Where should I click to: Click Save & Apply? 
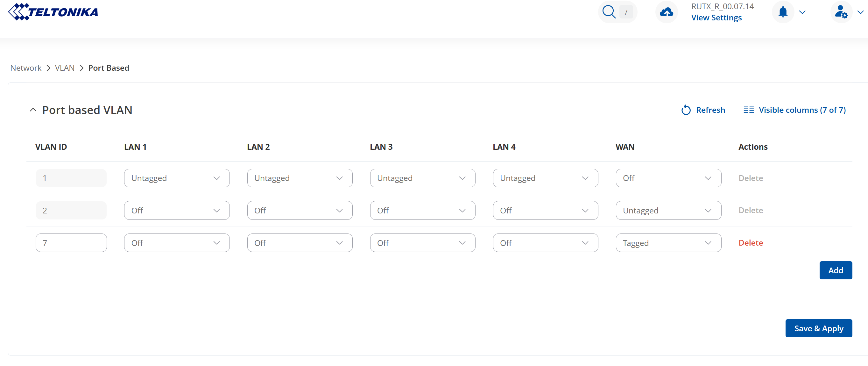(x=819, y=328)
